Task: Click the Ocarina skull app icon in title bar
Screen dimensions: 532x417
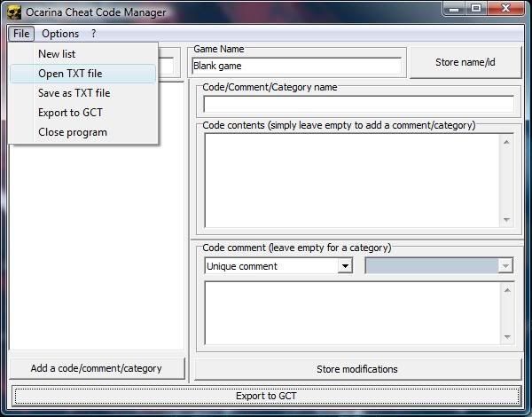Action: pos(14,12)
